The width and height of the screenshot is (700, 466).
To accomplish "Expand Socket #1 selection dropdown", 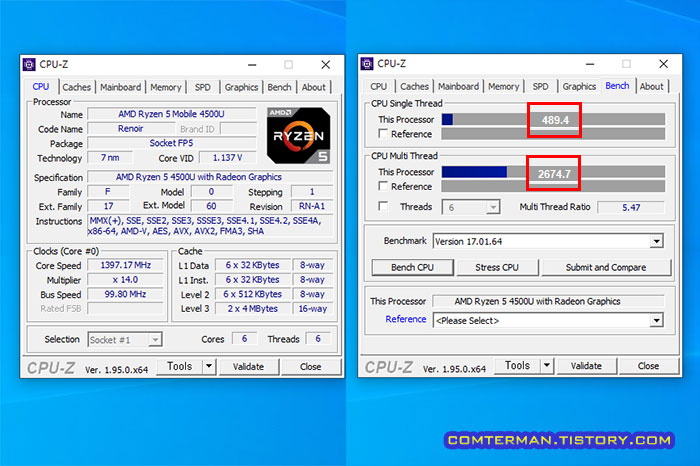I will (154, 340).
